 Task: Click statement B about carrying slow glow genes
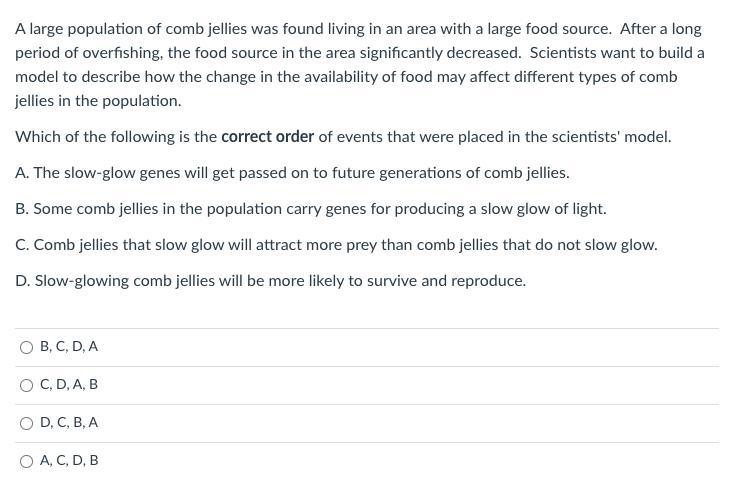click(310, 209)
